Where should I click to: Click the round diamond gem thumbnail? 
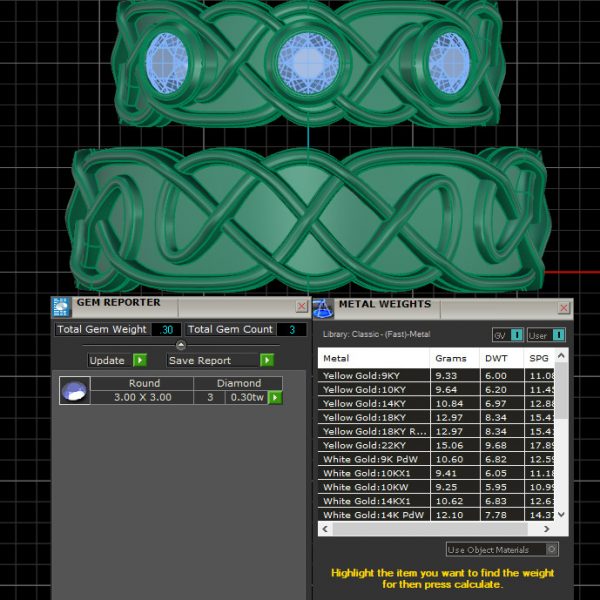click(75, 391)
